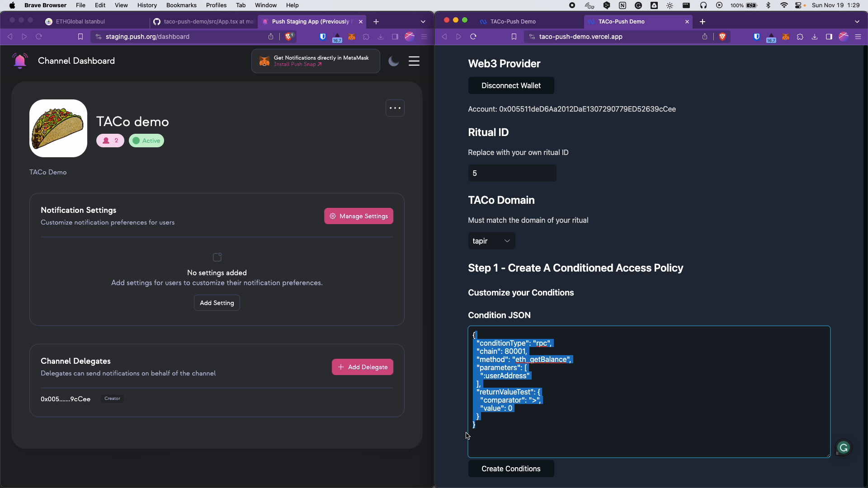Click Bitwarden shield extension in left window
This screenshot has width=868, height=488.
click(323, 37)
